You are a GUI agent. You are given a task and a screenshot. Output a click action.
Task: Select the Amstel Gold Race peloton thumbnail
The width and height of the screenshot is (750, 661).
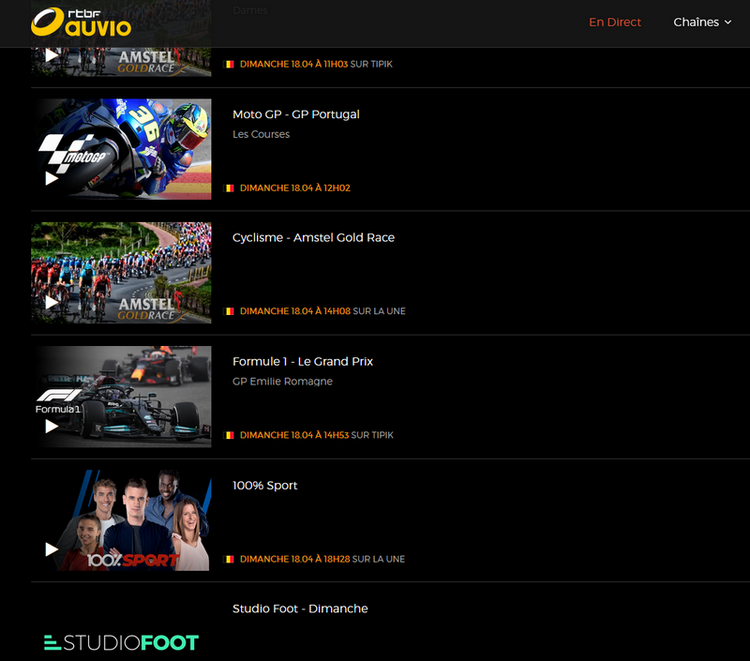point(121,273)
